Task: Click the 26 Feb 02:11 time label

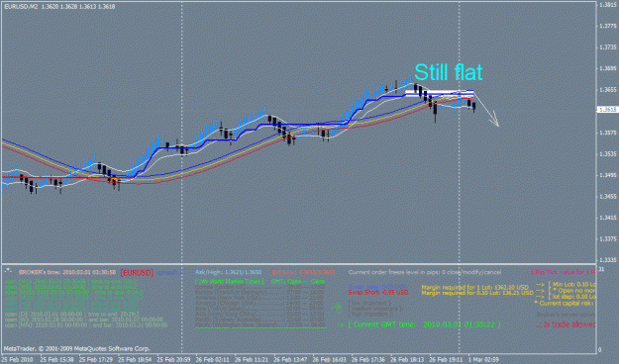Action: click(x=213, y=360)
